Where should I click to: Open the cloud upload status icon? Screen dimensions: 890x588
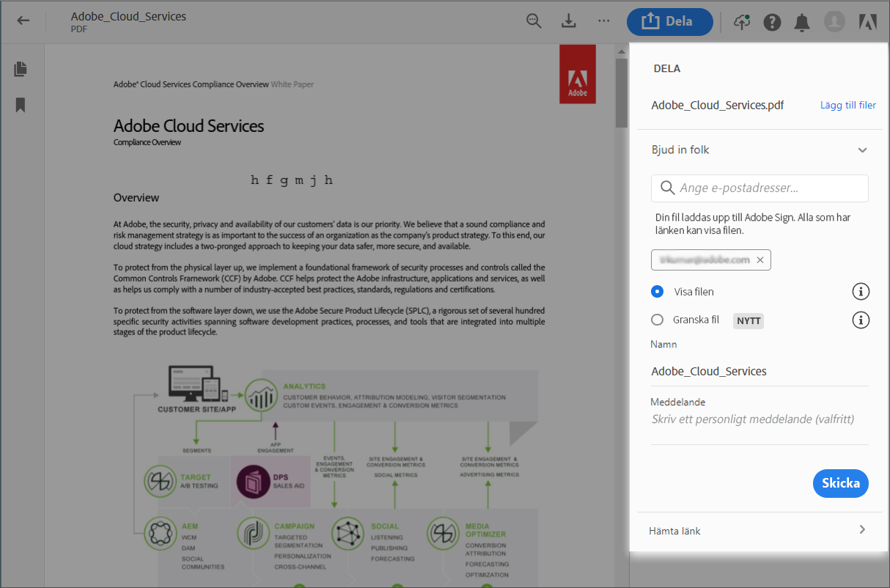(742, 22)
